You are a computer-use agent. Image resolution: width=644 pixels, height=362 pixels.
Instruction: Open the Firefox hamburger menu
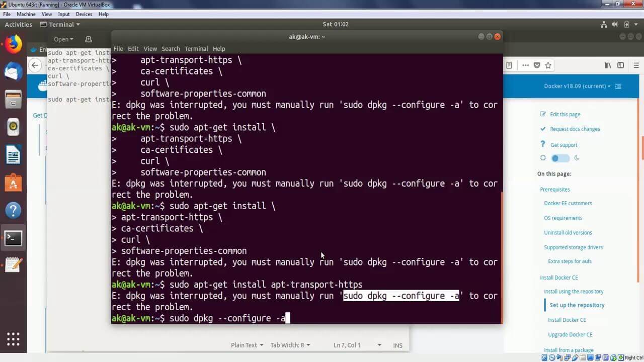tap(635, 65)
